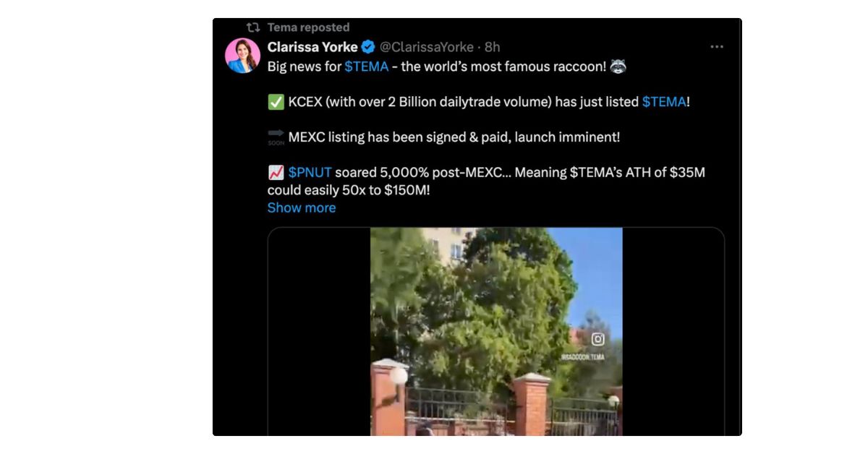Play the embedded video of trees
868x454 pixels.
pos(496,332)
